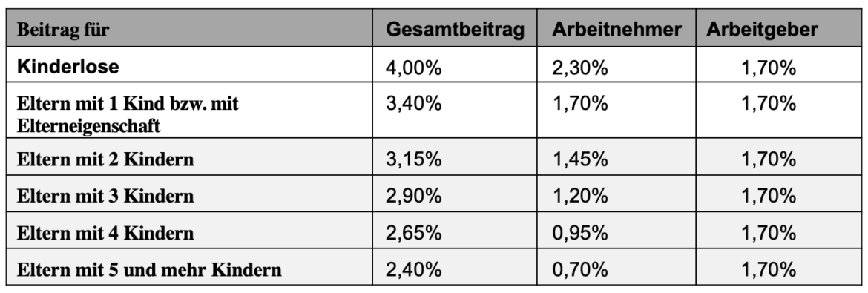Image resolution: width=868 pixels, height=293 pixels.
Task: Click the 3,40% Gesamtbeitrag cell
Action: (x=455, y=111)
